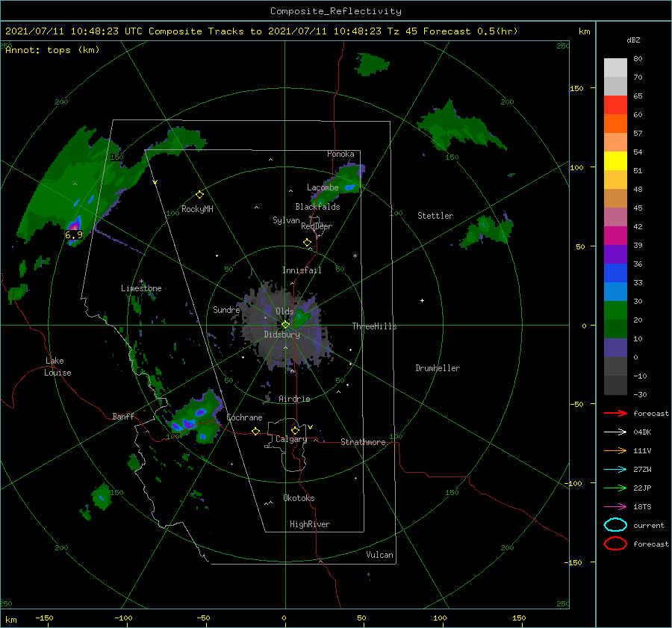Click the dBZ legend heading

click(633, 40)
